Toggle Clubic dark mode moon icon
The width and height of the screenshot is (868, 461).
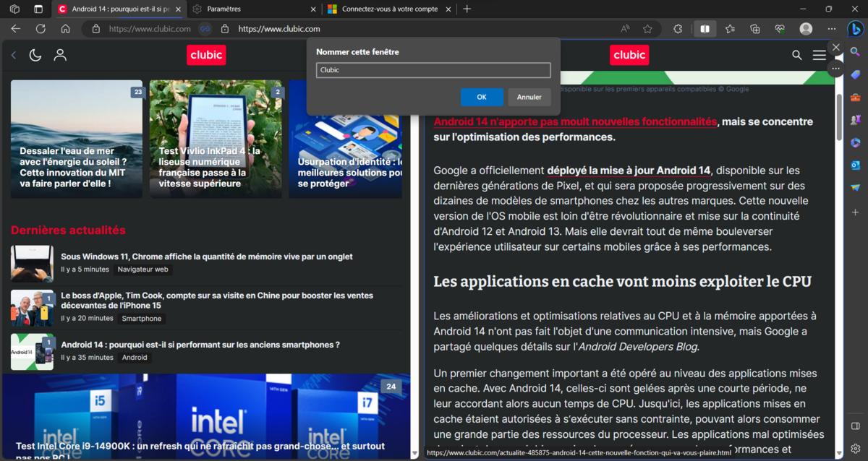coord(35,55)
